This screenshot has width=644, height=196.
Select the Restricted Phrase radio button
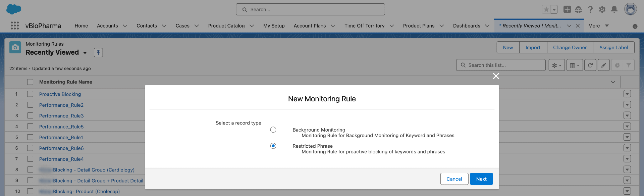273,146
